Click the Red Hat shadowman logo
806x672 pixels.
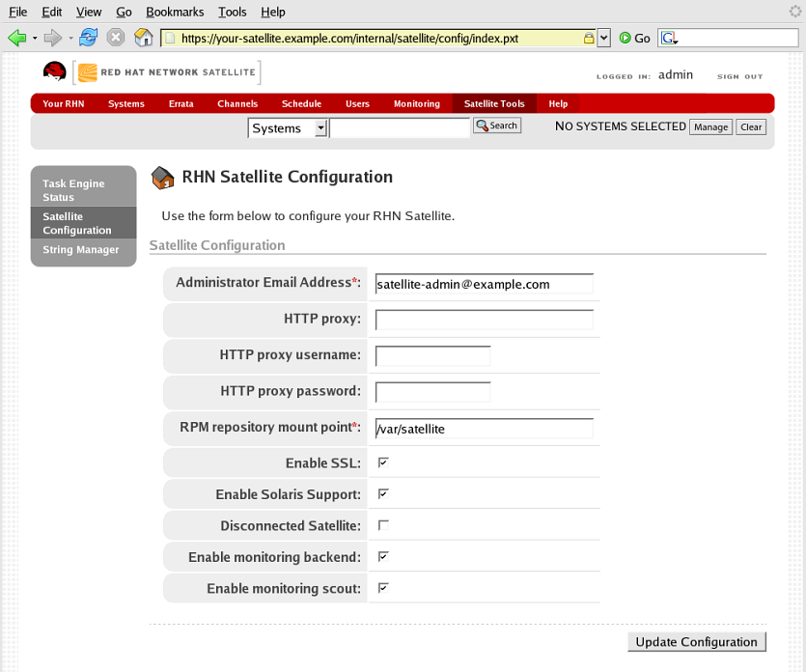pyautogui.click(x=54, y=72)
